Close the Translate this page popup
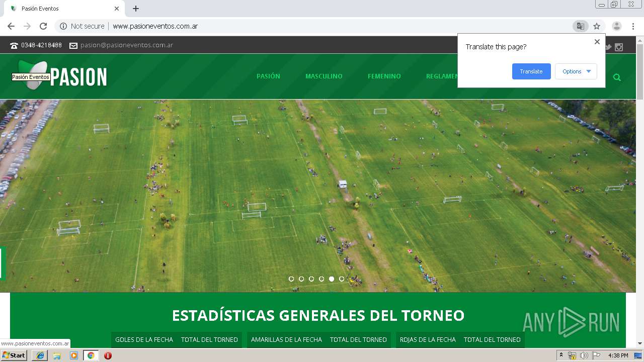 click(x=597, y=42)
